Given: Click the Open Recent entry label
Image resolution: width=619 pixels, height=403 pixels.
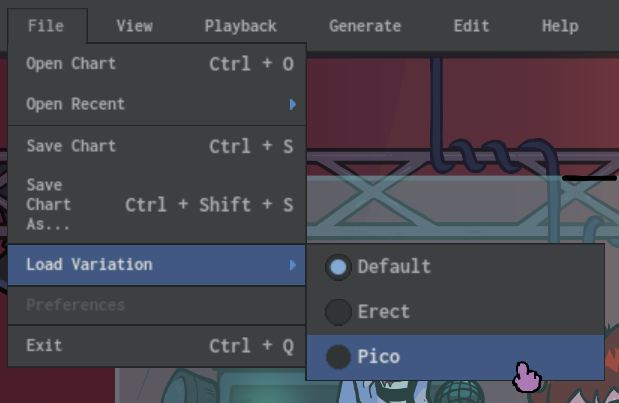Looking at the screenshot, I should pyautogui.click(x=75, y=104).
